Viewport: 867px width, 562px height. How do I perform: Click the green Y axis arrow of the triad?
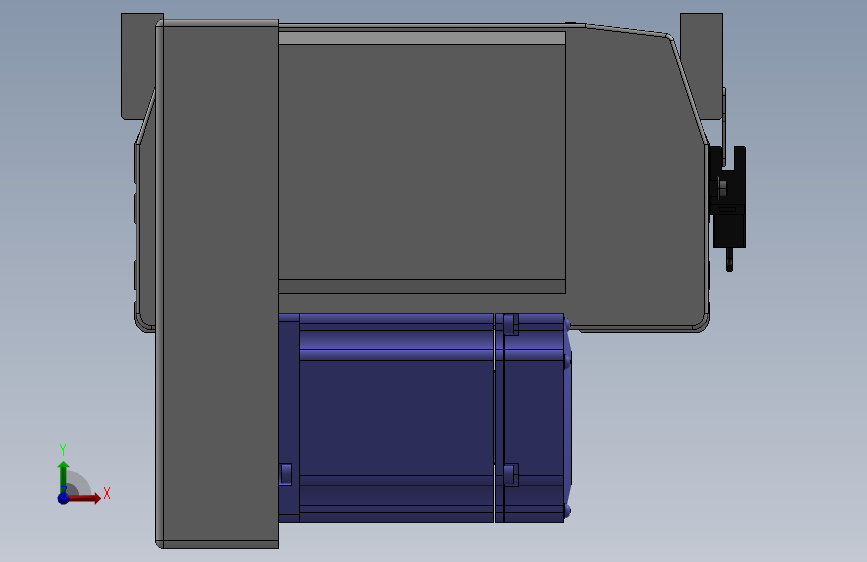[x=64, y=477]
